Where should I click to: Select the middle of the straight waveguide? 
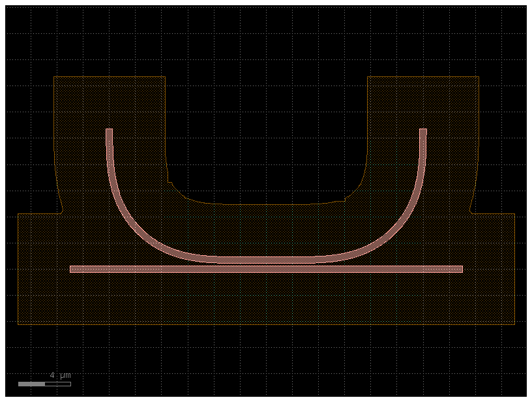pos(266,269)
